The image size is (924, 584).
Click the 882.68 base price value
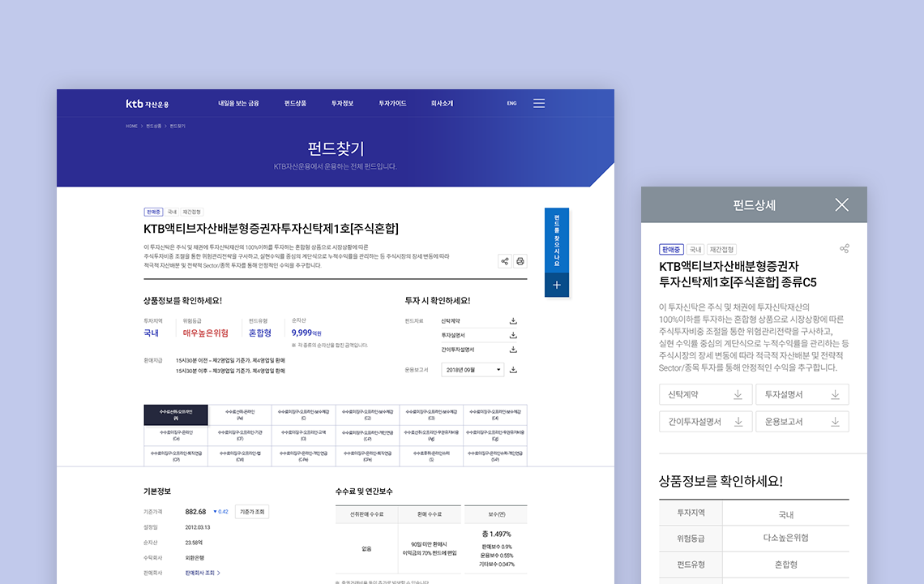(195, 512)
